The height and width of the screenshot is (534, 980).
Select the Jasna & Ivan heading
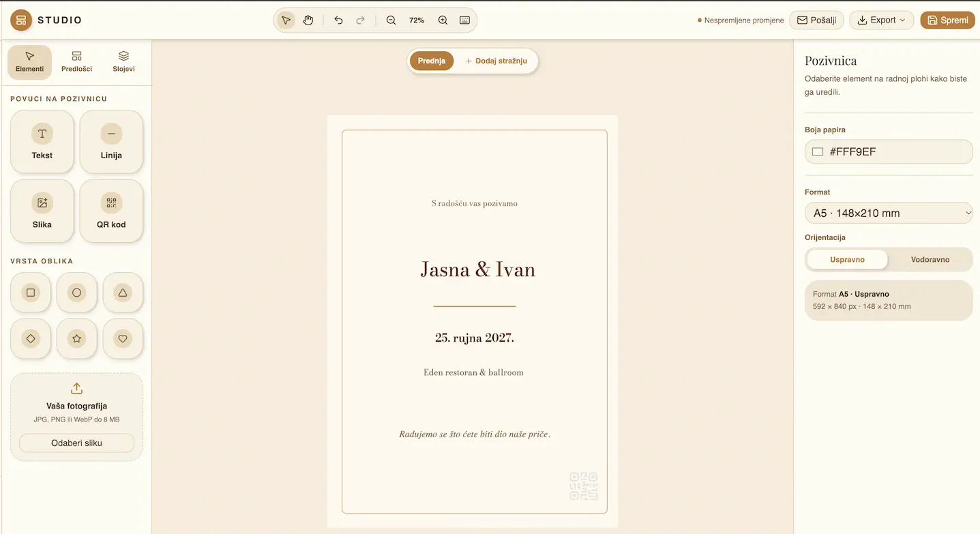(477, 269)
